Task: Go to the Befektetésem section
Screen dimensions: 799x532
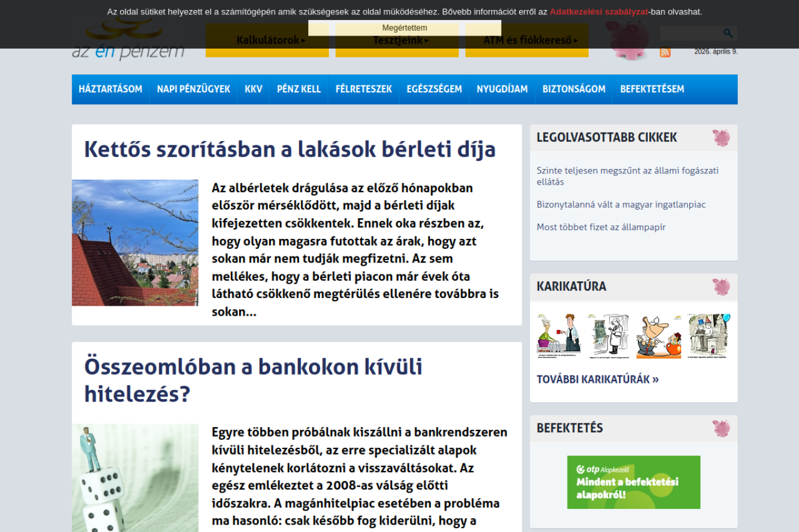Action: (x=652, y=89)
